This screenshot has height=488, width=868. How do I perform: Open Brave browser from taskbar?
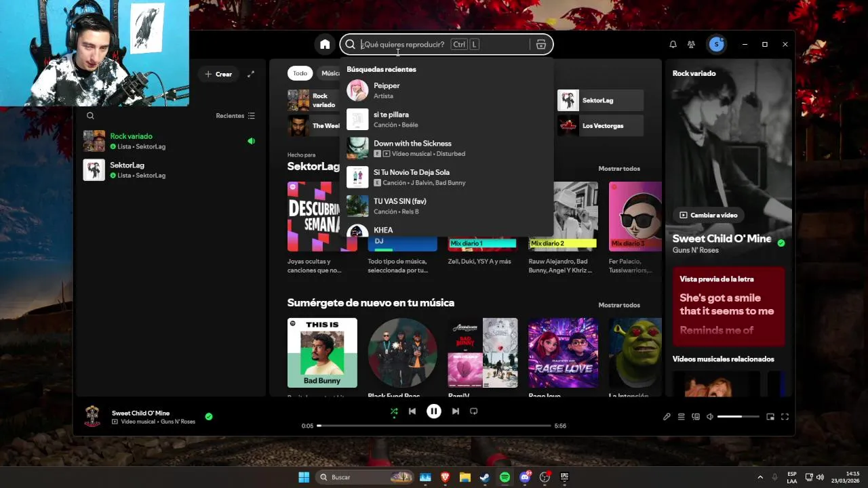point(445,477)
